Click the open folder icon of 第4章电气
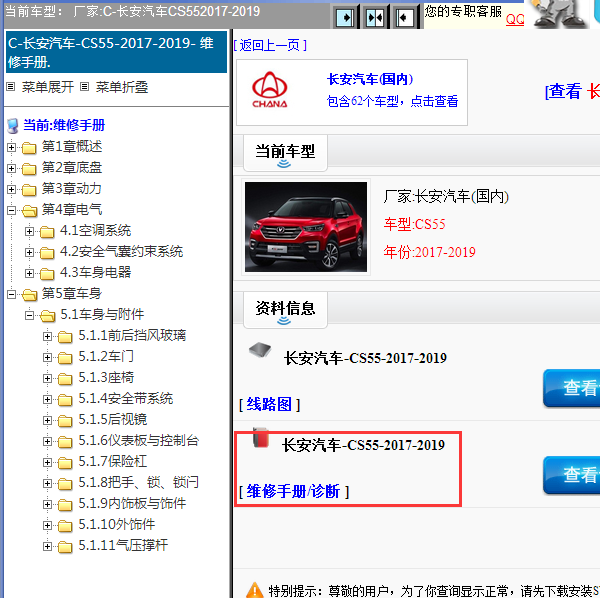The height and width of the screenshot is (598, 600). click(x=29, y=210)
